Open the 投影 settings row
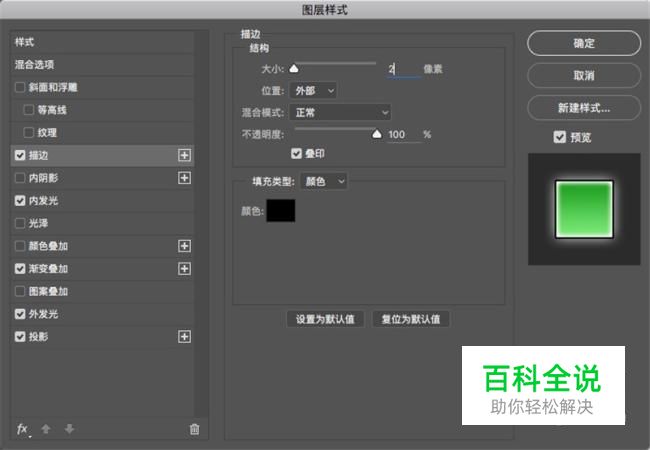Image resolution: width=650 pixels, height=450 pixels. pos(102,337)
